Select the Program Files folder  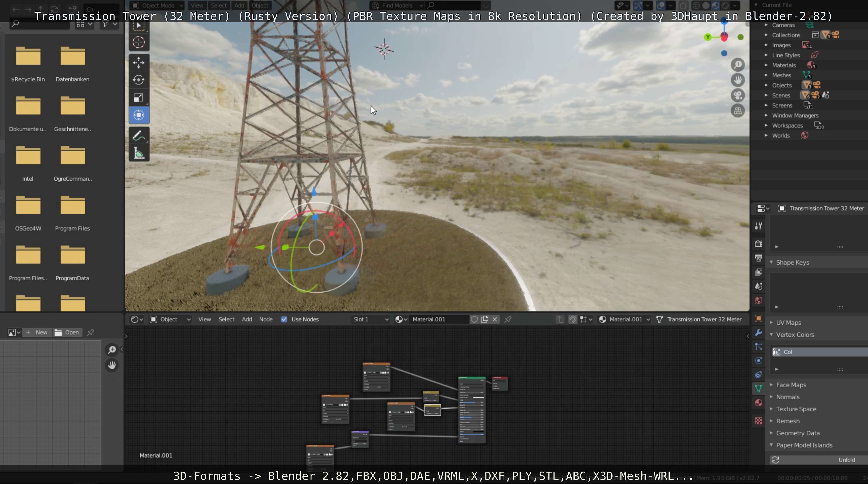(72, 213)
